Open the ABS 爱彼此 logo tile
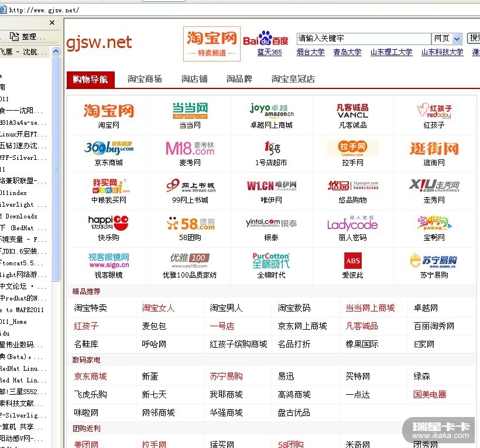Screen dimensions: 480x448 (x=352, y=261)
